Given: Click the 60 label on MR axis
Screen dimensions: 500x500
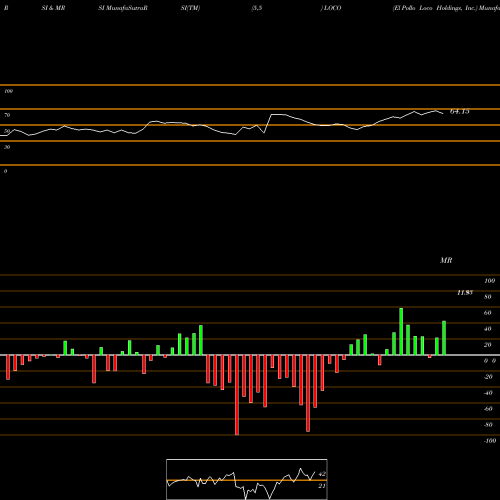Looking at the screenshot, I should pos(488,313).
